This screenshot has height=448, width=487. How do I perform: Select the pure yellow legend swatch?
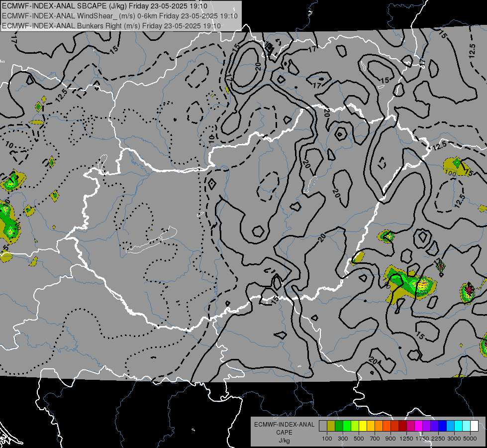[363, 426]
